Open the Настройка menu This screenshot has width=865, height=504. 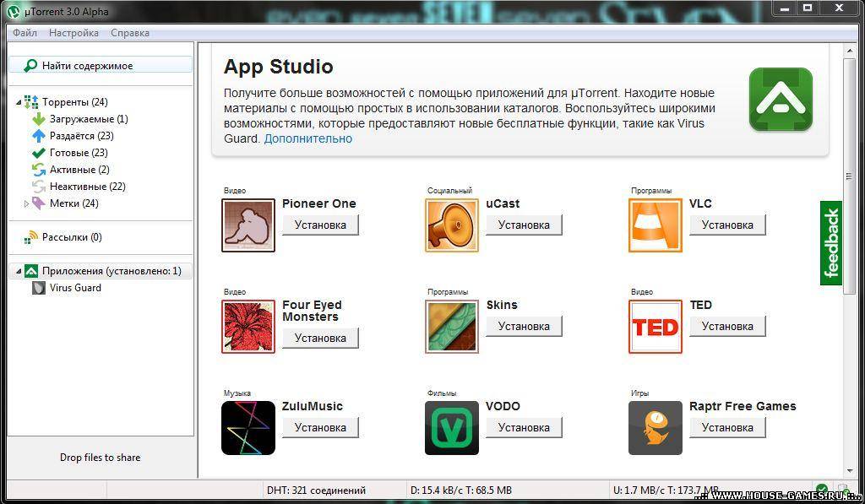[x=73, y=33]
